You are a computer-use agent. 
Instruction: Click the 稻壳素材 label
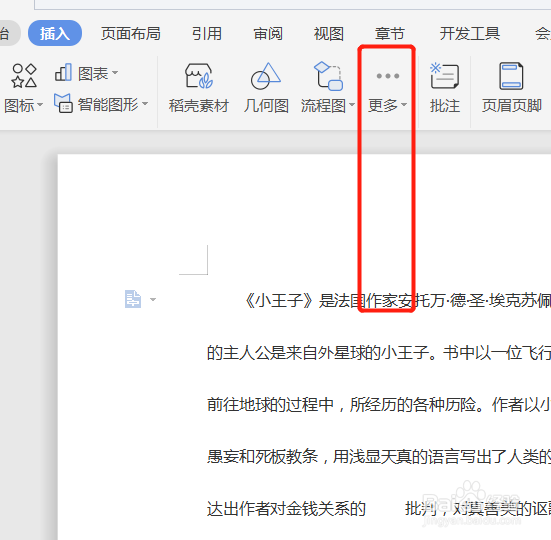tap(199, 105)
